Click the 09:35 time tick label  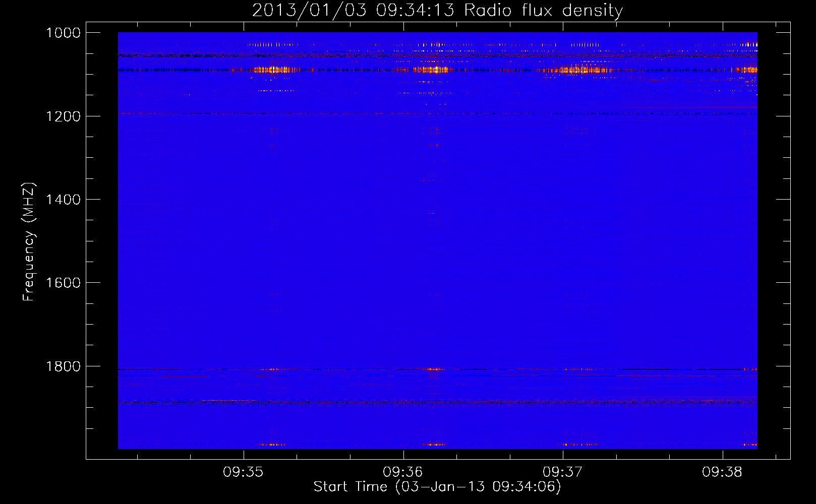243,472
